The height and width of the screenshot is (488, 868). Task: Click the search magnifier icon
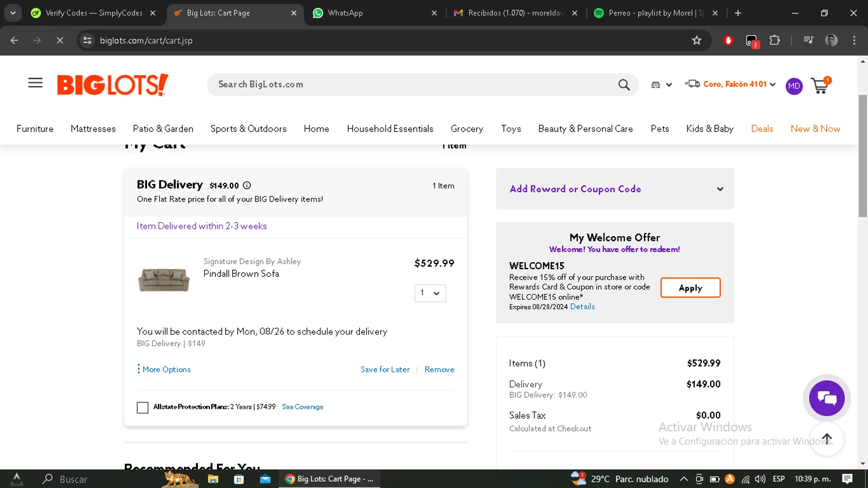[x=624, y=85]
